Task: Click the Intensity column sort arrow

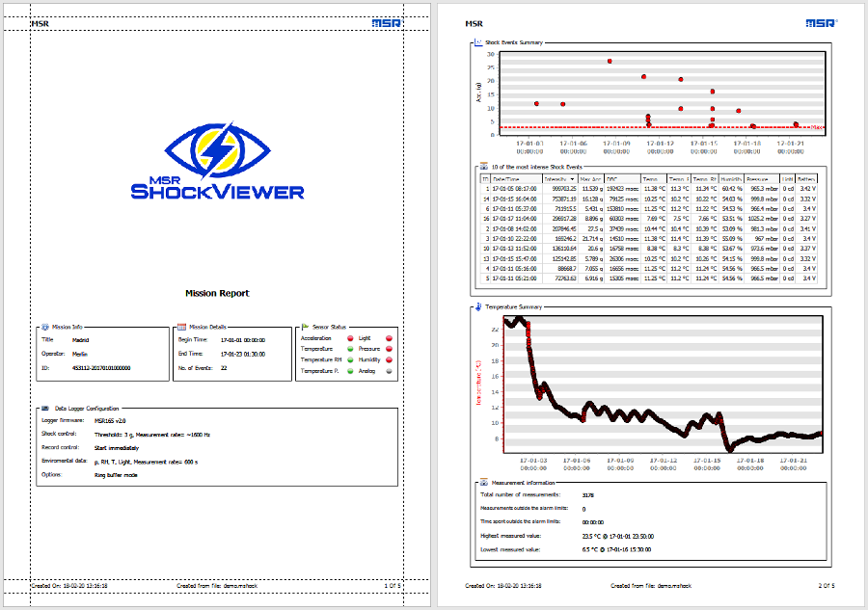Action: coord(572,179)
